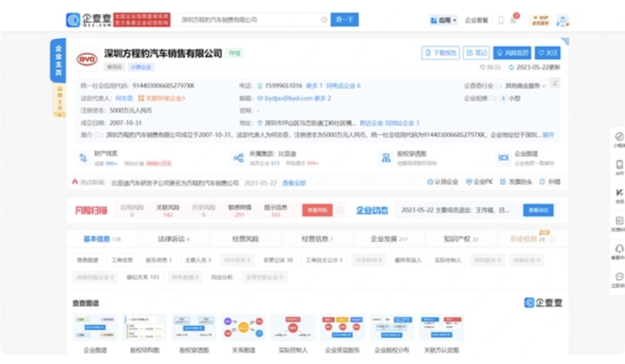Click the 查一下 search button
Viewport: 625px width, 364px height.
(x=344, y=19)
